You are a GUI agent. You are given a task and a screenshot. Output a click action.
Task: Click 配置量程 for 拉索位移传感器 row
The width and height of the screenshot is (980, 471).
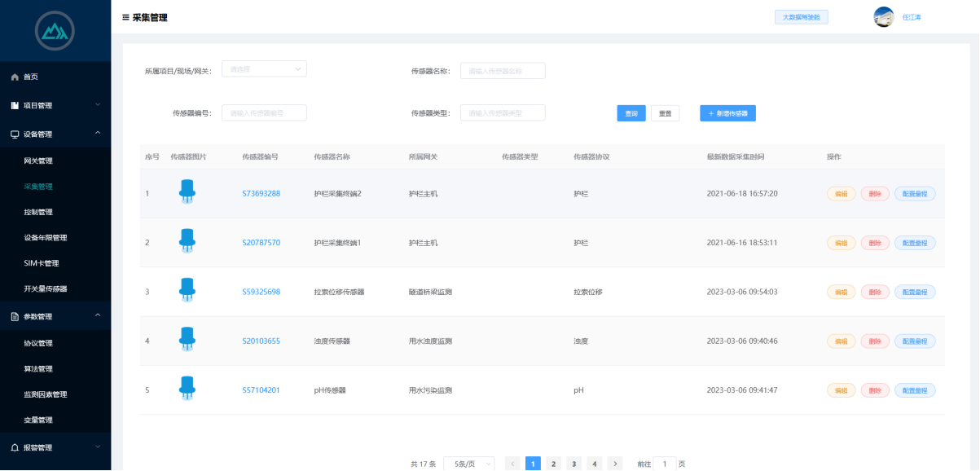(915, 292)
